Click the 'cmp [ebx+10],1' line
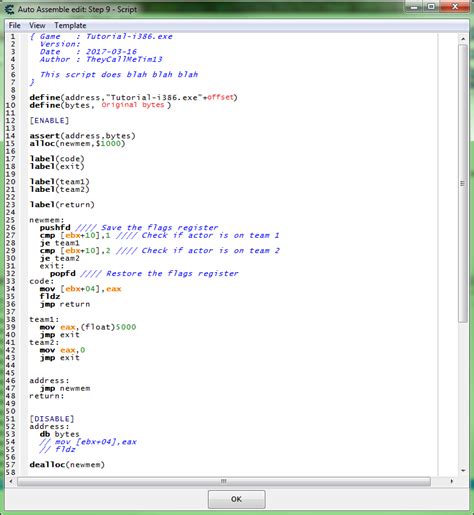 [160, 235]
